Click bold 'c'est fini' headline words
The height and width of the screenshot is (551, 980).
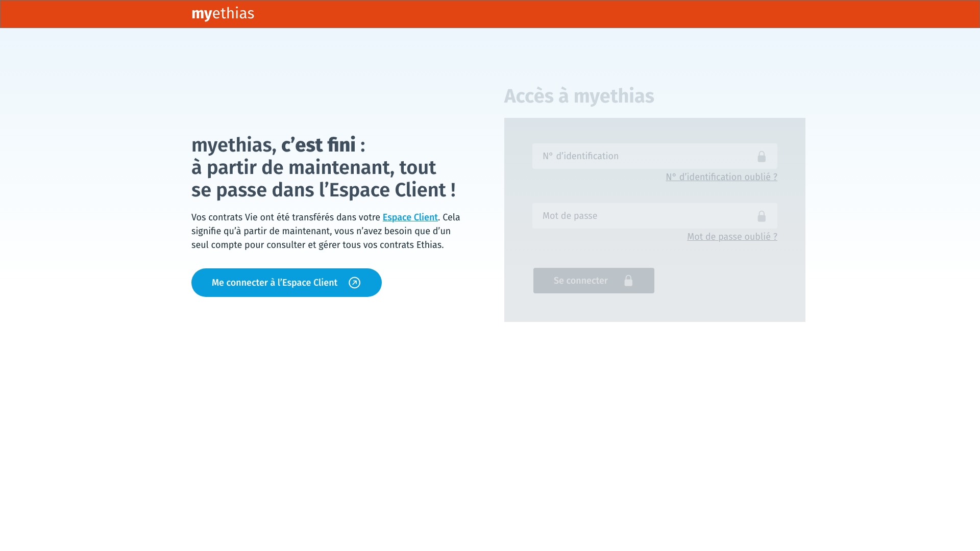(x=318, y=145)
